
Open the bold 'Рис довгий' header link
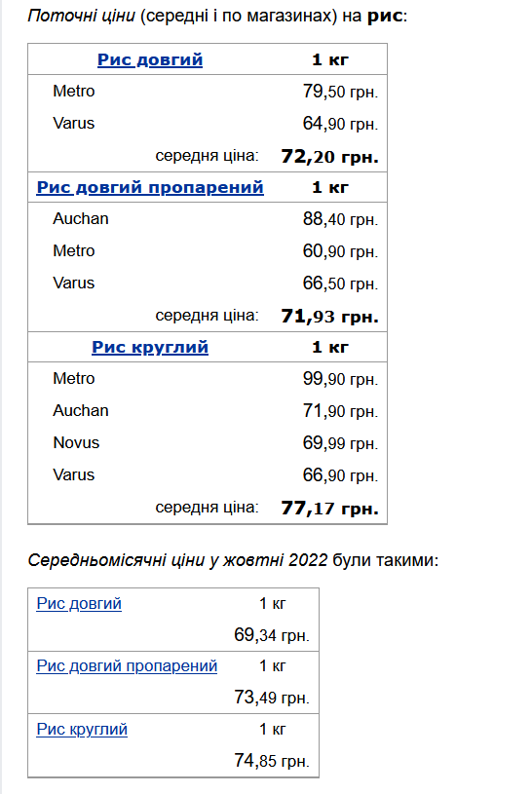(150, 59)
